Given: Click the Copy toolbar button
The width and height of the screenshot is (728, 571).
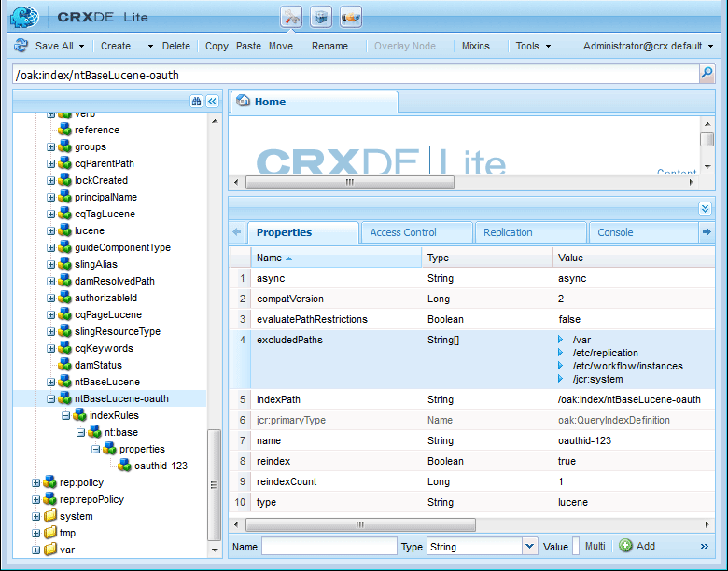Looking at the screenshot, I should pos(217,46).
